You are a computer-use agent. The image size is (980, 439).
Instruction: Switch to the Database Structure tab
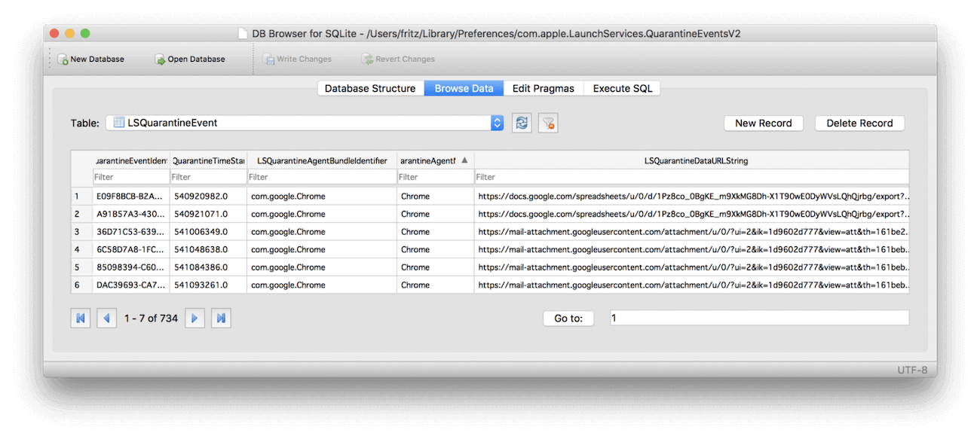coord(369,88)
